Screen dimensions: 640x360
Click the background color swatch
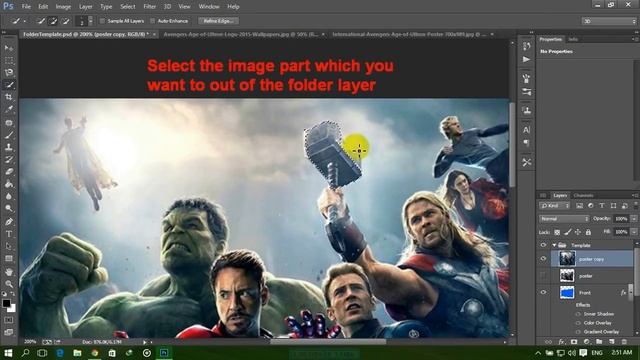pyautogui.click(x=12, y=309)
